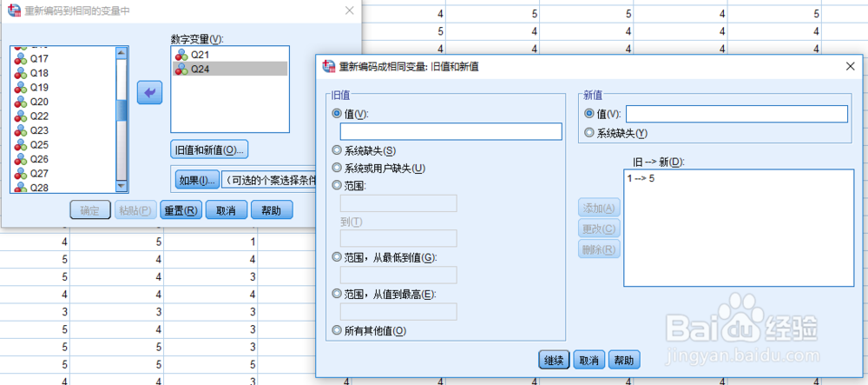This screenshot has width=868, height=385.
Task: Click 重置(R) button
Action: coord(181,210)
